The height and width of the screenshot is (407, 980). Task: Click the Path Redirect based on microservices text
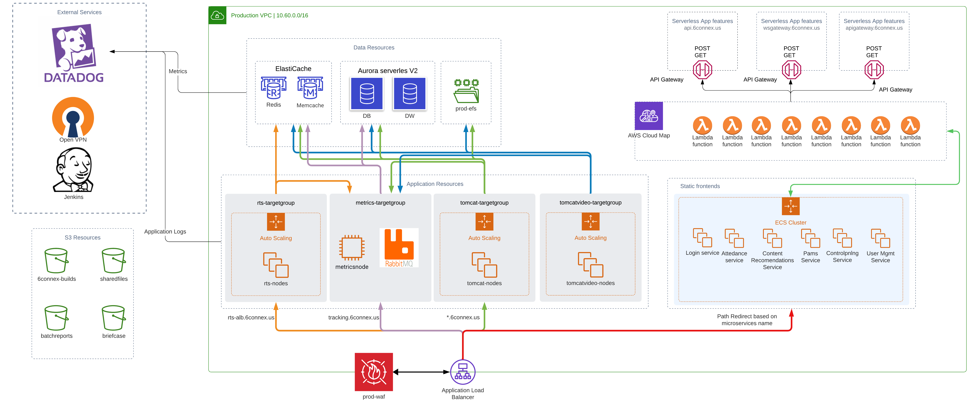[747, 320]
